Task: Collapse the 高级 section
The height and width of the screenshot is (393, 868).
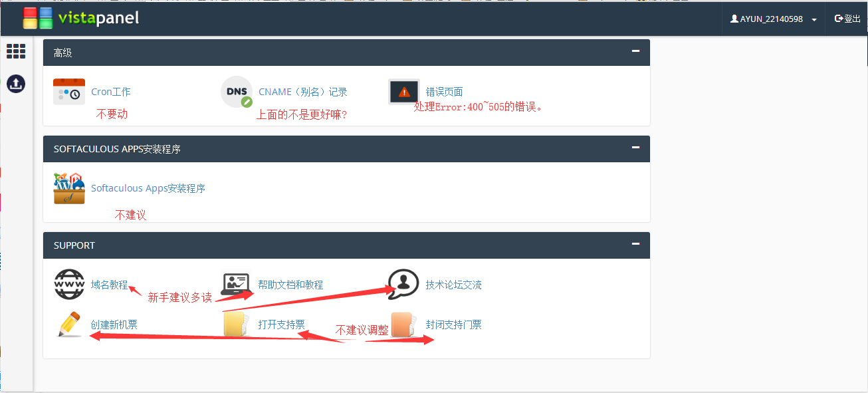Action: pos(636,51)
